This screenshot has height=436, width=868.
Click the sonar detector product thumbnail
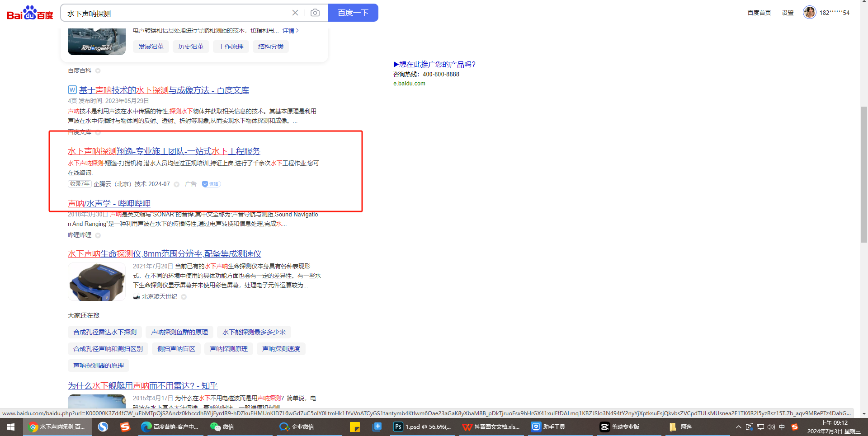point(97,281)
